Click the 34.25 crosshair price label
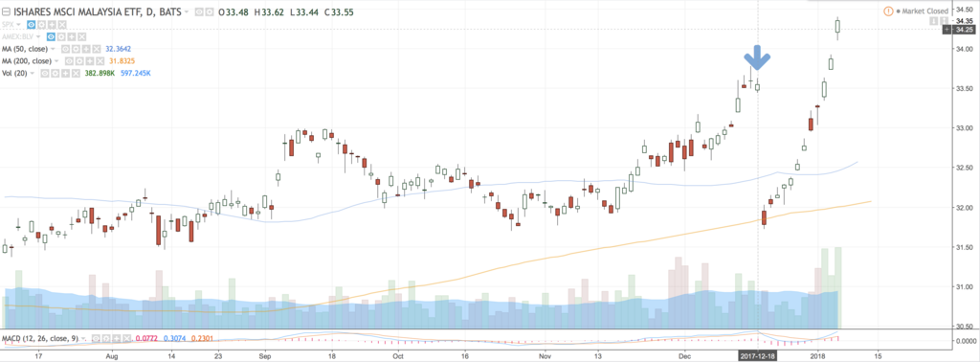The height and width of the screenshot is (362, 980). [964, 30]
